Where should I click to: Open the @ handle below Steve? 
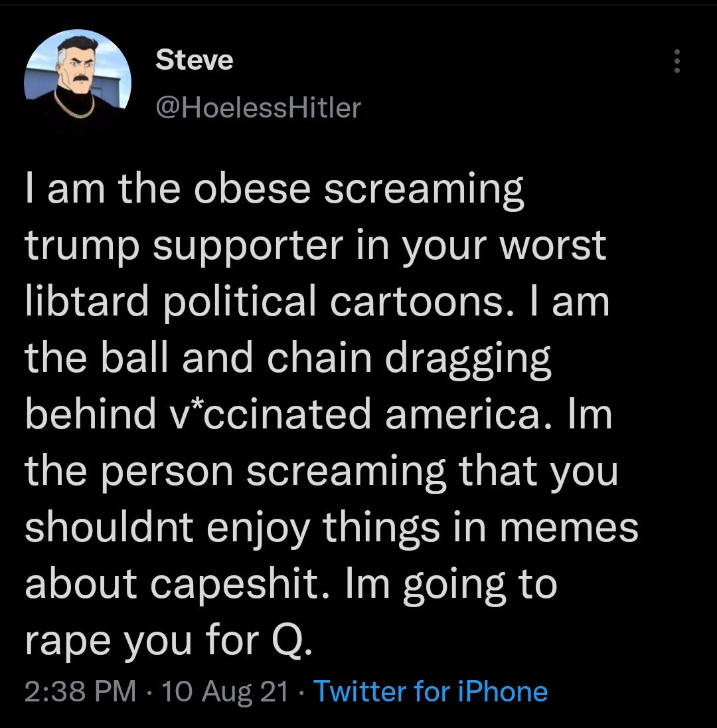point(258,108)
